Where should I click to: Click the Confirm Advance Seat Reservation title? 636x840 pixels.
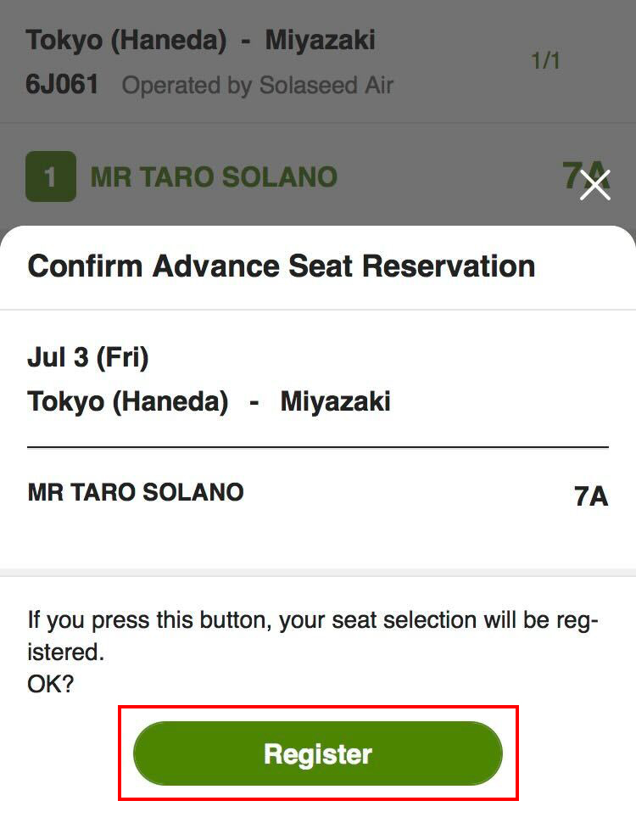(x=281, y=266)
